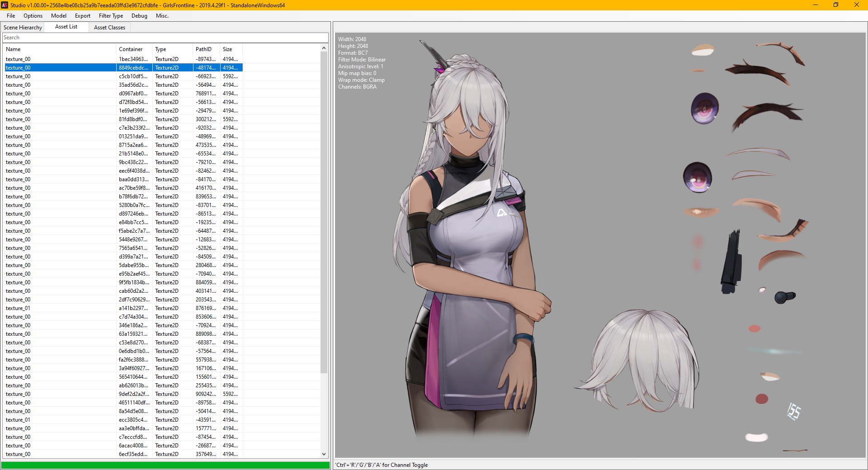Open the Misc. menu

click(x=162, y=16)
